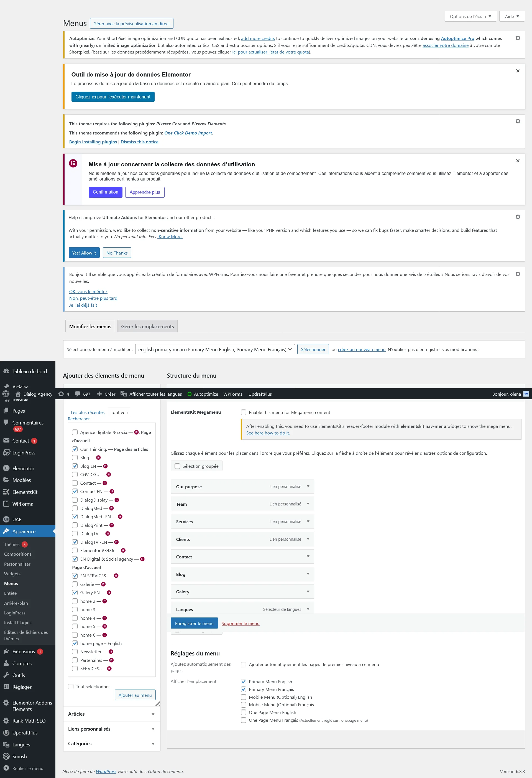
Task: Click the Sélectionner button
Action: pyautogui.click(x=313, y=350)
